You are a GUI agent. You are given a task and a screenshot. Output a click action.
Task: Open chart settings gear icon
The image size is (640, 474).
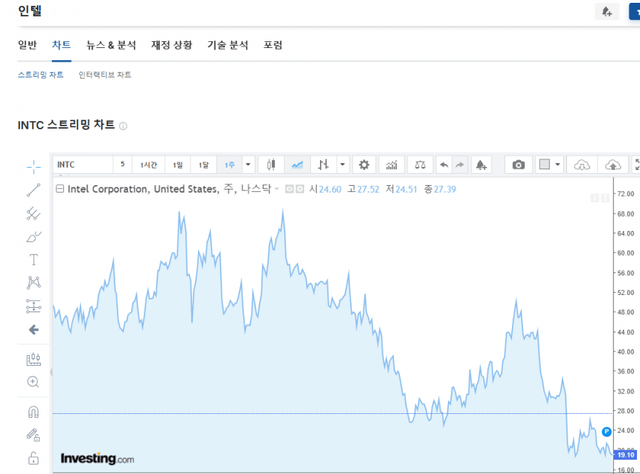click(364, 165)
